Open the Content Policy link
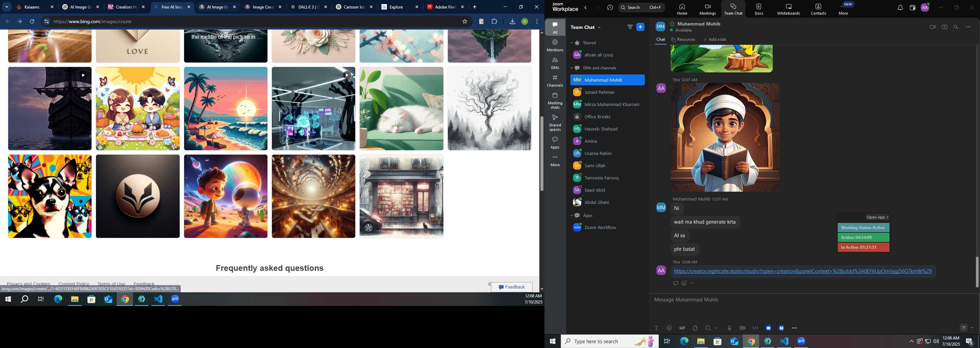This screenshot has width=980, height=348. coord(74,284)
